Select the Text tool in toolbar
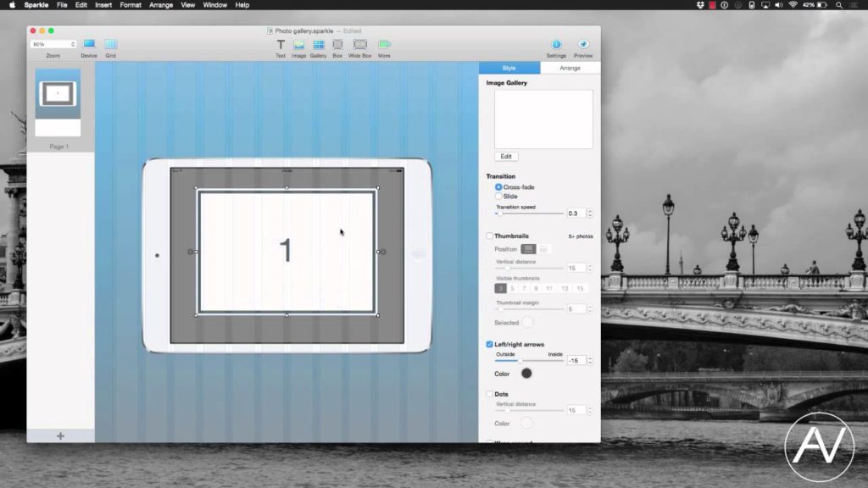Screen dimensions: 868x488 280,44
